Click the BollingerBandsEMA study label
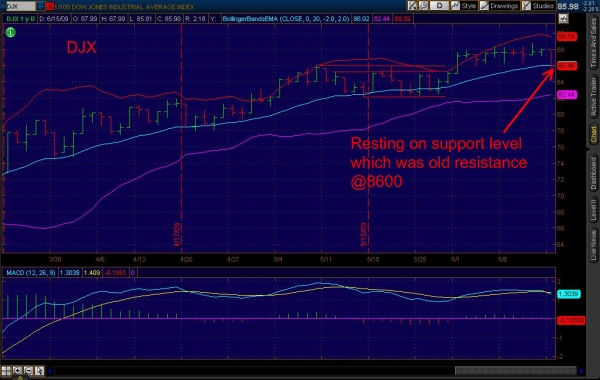This screenshot has height=380, width=600. point(286,18)
